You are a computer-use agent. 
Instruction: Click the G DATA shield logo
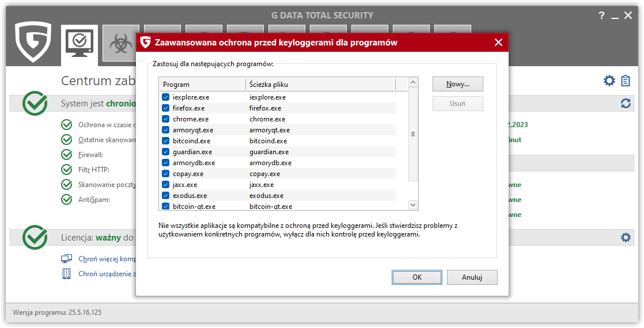[33, 42]
